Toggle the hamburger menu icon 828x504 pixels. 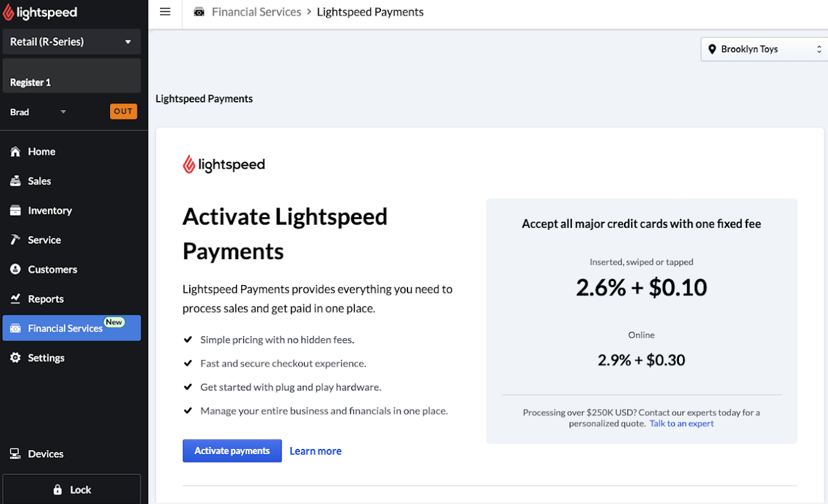[x=165, y=12]
